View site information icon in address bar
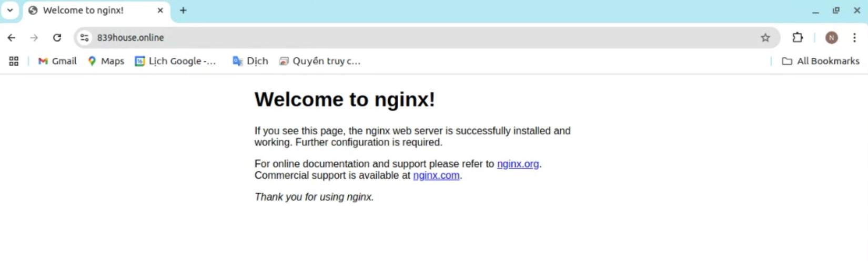 coord(84,38)
